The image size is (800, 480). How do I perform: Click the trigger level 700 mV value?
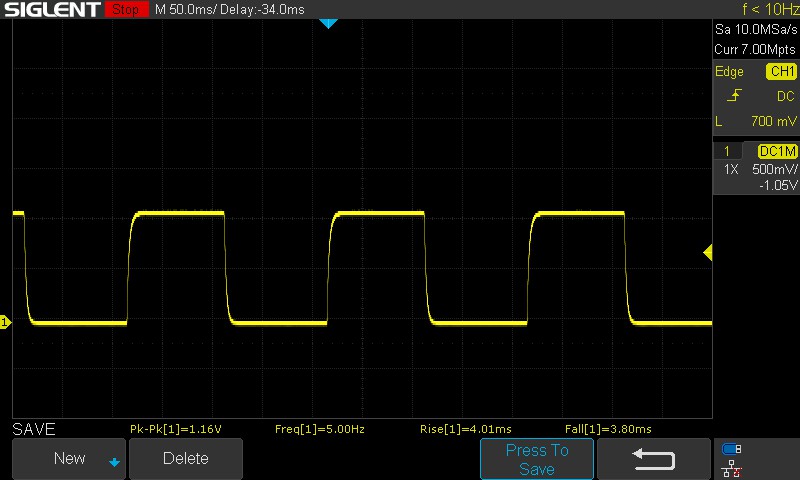tap(773, 121)
